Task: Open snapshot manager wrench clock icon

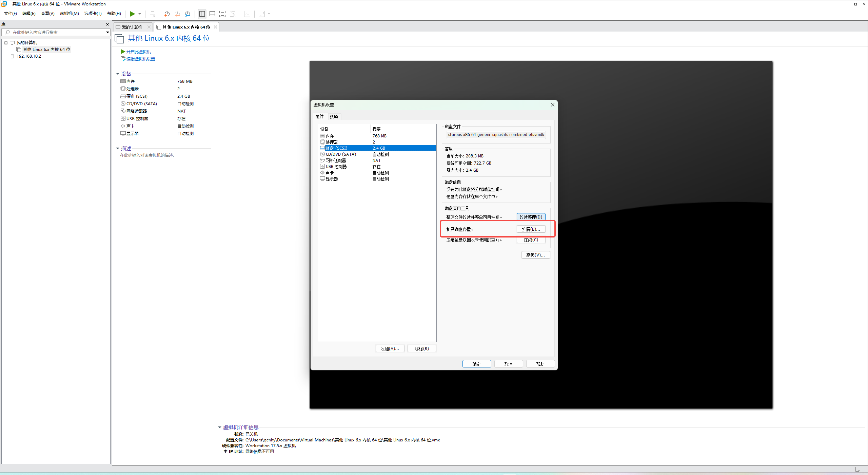Action: coord(188,14)
